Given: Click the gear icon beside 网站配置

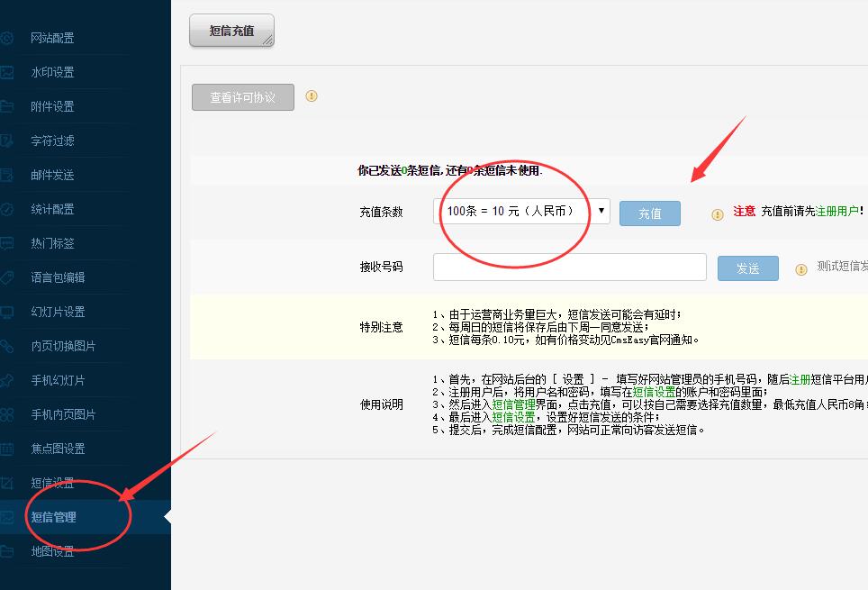Looking at the screenshot, I should pyautogui.click(x=6, y=38).
